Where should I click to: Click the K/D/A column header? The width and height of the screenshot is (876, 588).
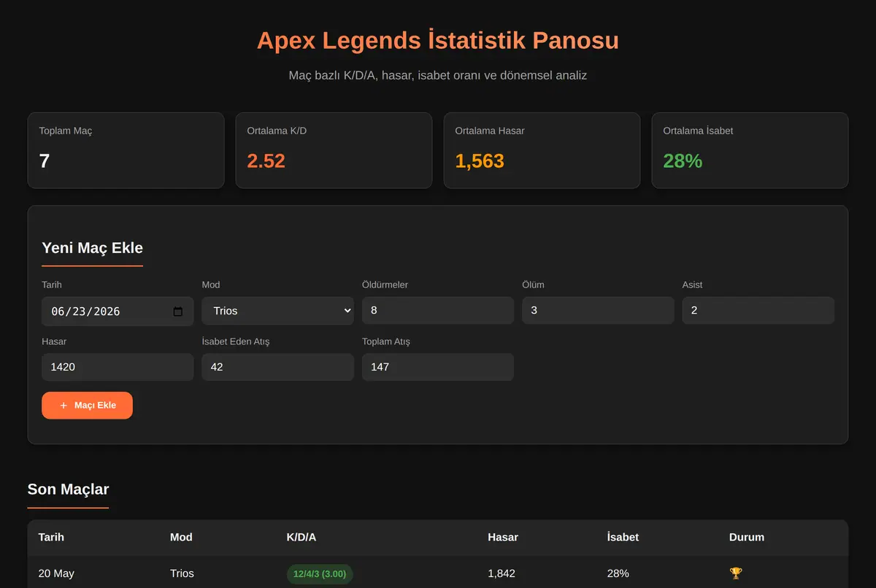pyautogui.click(x=301, y=537)
